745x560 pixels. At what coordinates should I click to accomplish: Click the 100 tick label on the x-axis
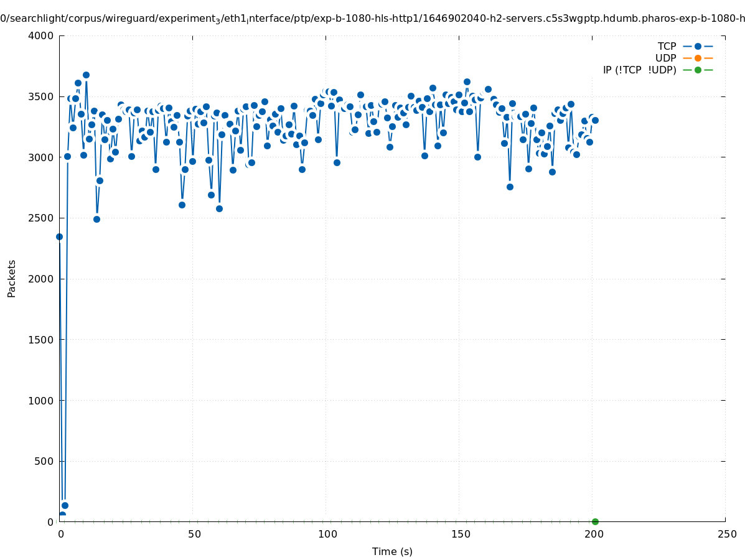click(327, 534)
